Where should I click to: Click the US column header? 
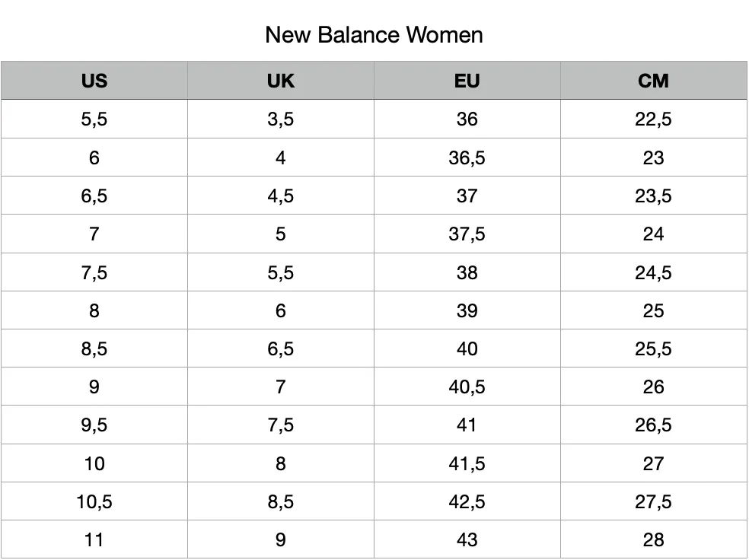coord(94,81)
